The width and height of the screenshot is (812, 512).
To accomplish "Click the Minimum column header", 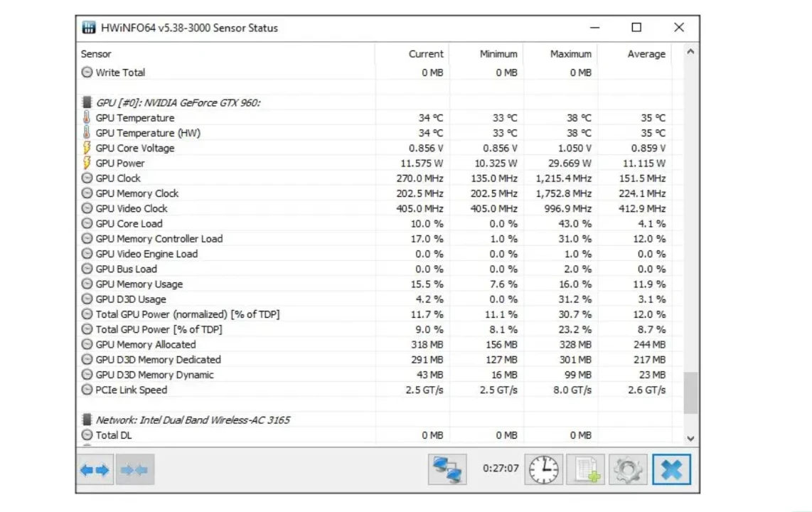I will coord(486,54).
